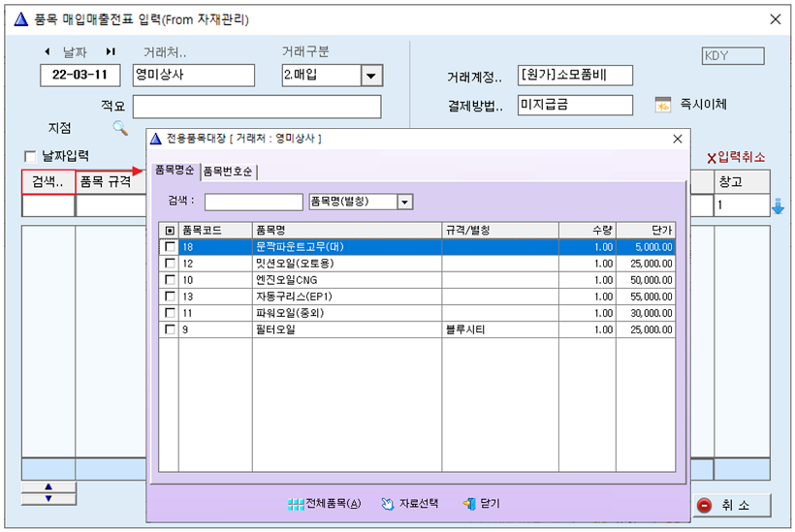Check the box for item 밋션오일(오토용)

point(170,264)
